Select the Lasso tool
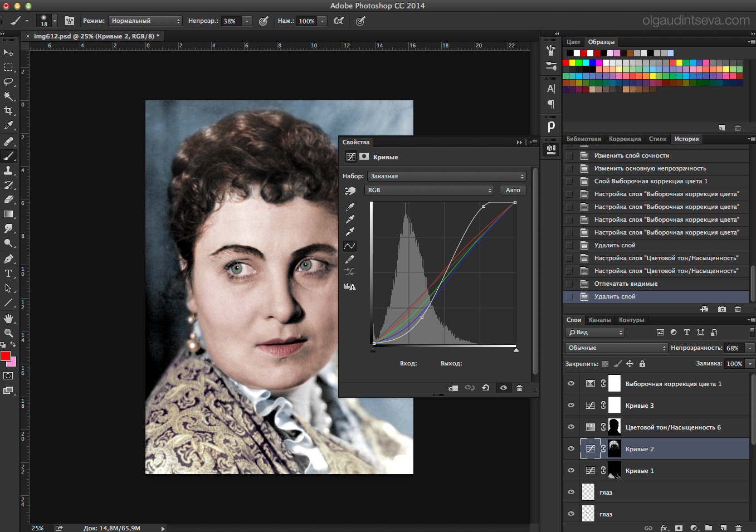 [x=8, y=81]
